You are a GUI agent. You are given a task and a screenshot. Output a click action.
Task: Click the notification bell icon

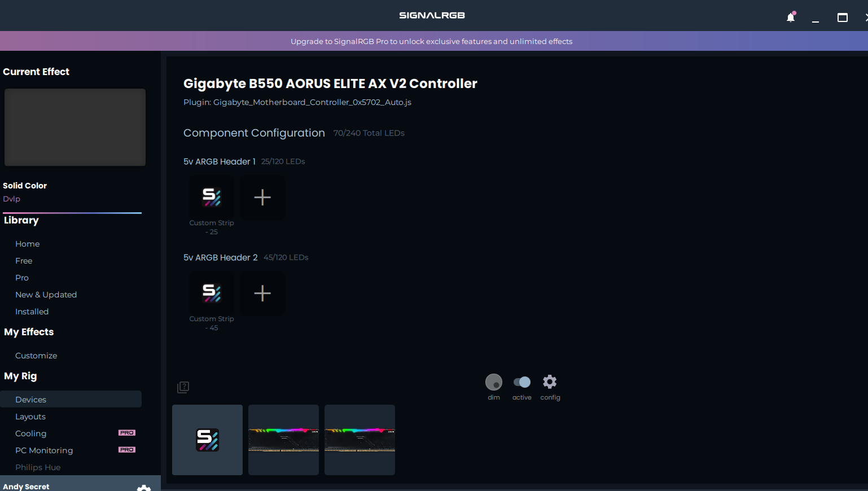point(790,17)
